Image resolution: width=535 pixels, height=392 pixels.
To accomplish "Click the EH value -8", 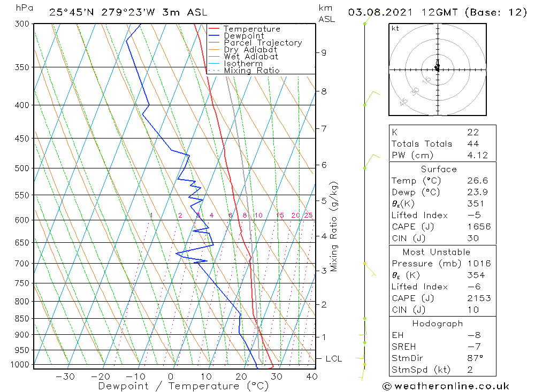I will coord(474,335).
